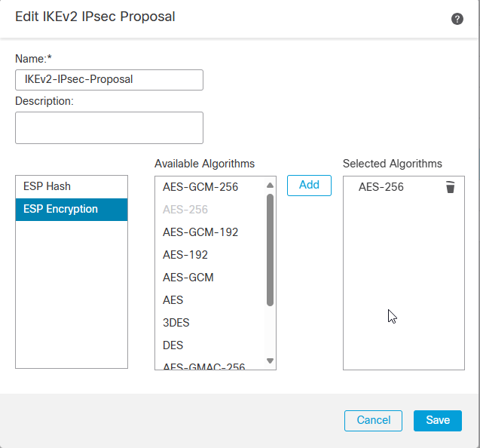Image resolution: width=480 pixels, height=448 pixels.
Task: Click the Add button
Action: click(309, 186)
